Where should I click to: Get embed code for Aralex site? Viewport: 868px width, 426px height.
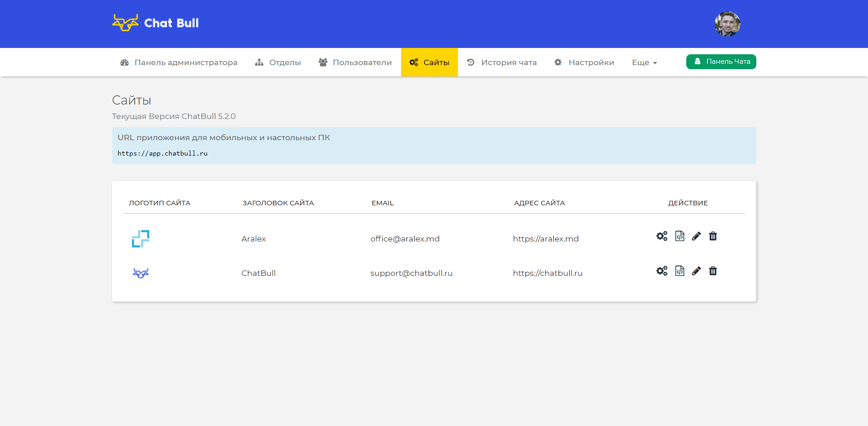(679, 236)
